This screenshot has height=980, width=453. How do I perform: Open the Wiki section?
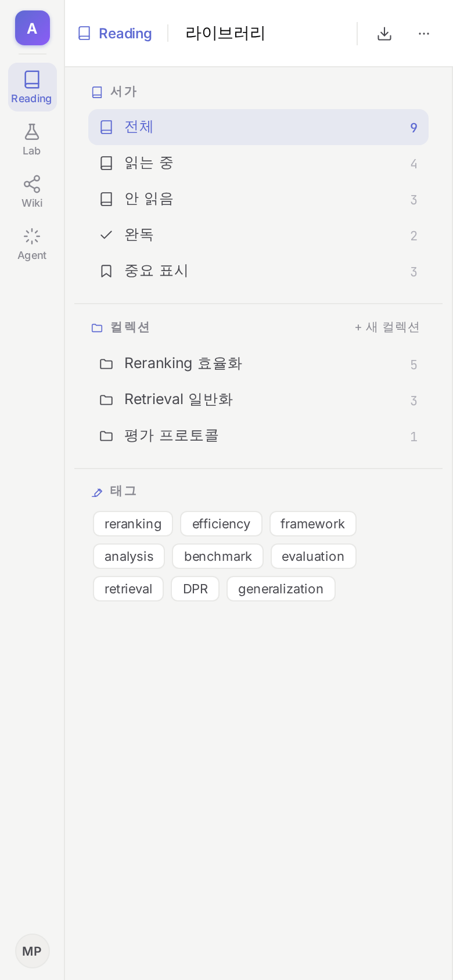(x=32, y=192)
